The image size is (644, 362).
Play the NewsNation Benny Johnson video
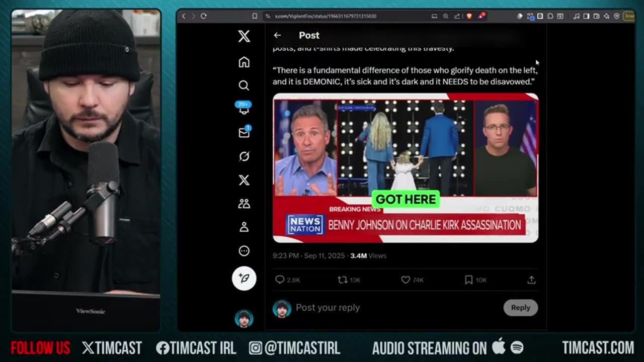pos(406,168)
